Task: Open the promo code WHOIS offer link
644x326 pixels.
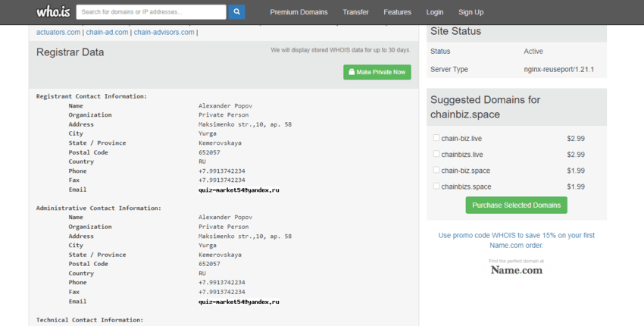Action: tap(516, 240)
